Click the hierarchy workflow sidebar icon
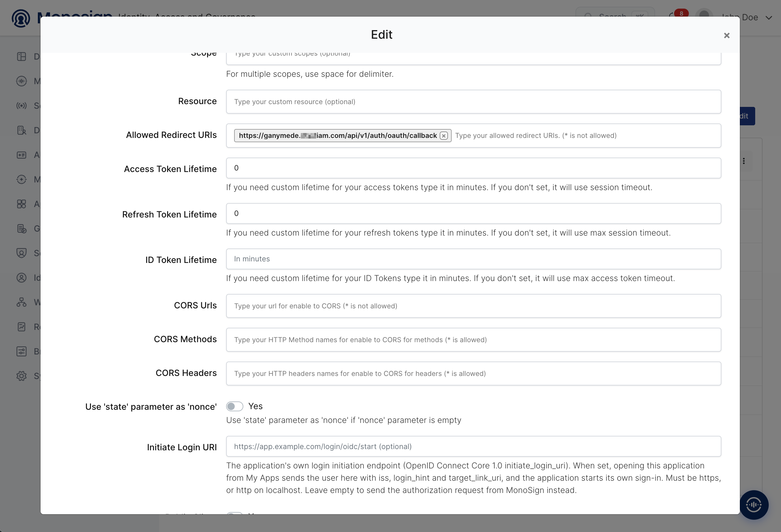 click(22, 302)
